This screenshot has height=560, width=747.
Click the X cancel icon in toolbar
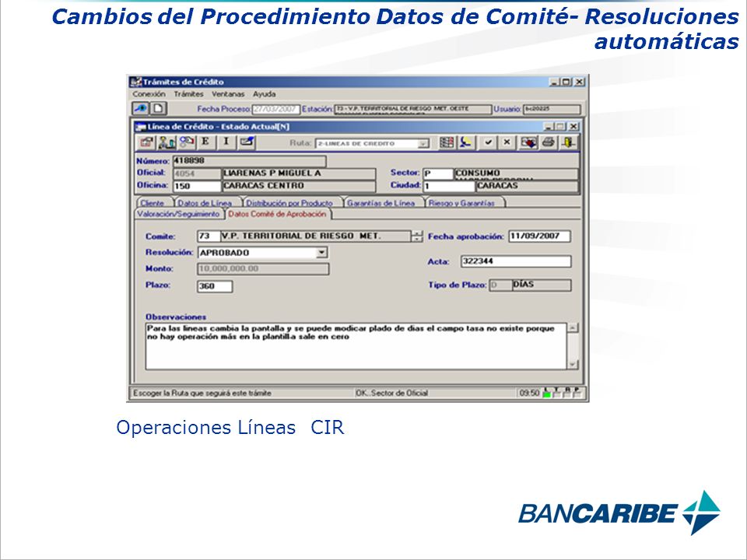coord(507,142)
